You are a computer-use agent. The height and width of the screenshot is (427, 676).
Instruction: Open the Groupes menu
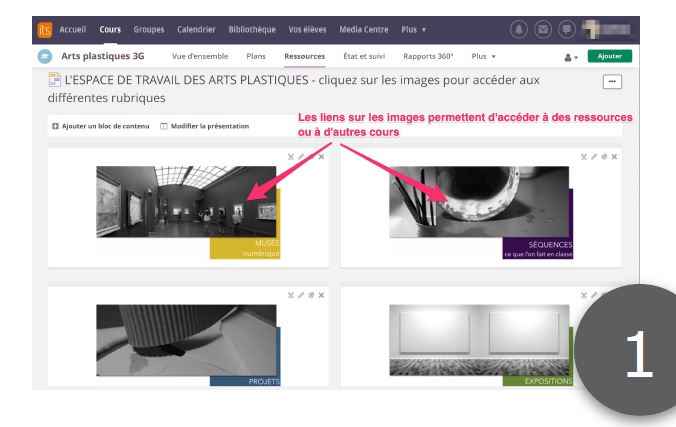point(149,30)
